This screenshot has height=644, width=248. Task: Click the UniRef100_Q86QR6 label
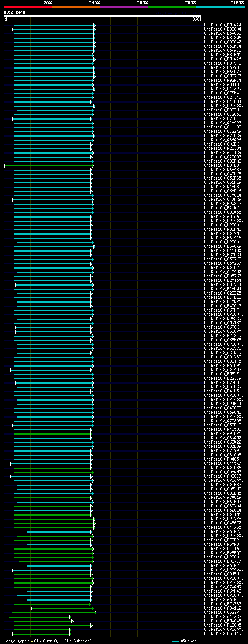222,140
